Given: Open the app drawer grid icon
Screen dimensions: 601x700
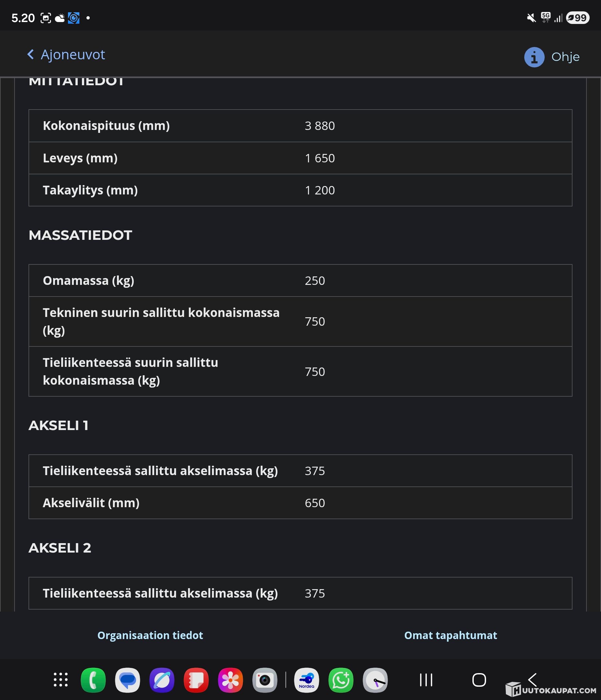Looking at the screenshot, I should pyautogui.click(x=61, y=680).
